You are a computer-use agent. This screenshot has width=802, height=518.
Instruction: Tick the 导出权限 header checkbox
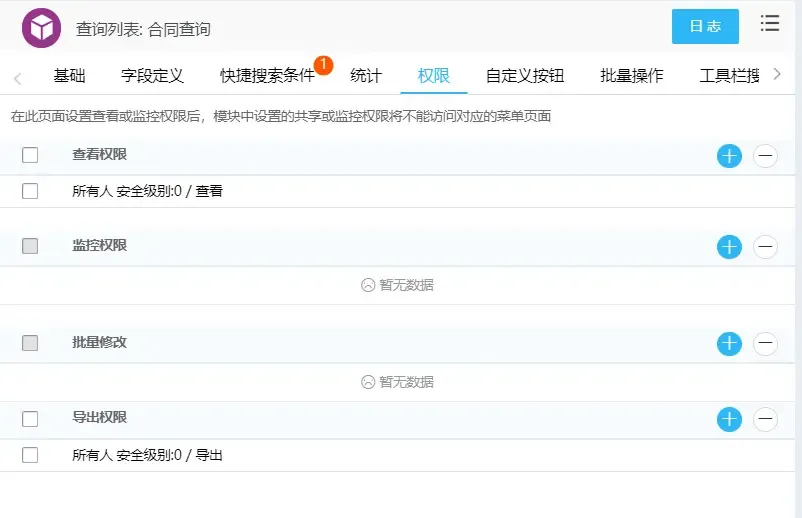(x=30, y=419)
